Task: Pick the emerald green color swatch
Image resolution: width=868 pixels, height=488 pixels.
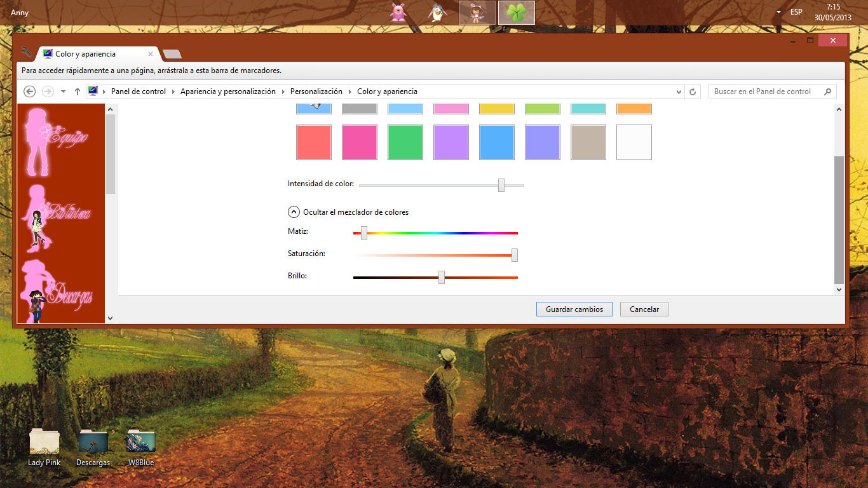Action: (405, 142)
